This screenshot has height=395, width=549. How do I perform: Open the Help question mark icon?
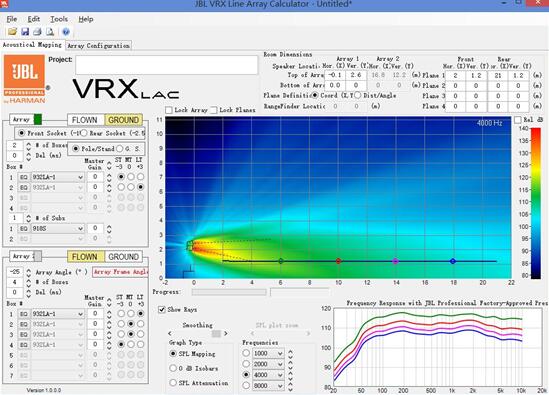(x=66, y=32)
